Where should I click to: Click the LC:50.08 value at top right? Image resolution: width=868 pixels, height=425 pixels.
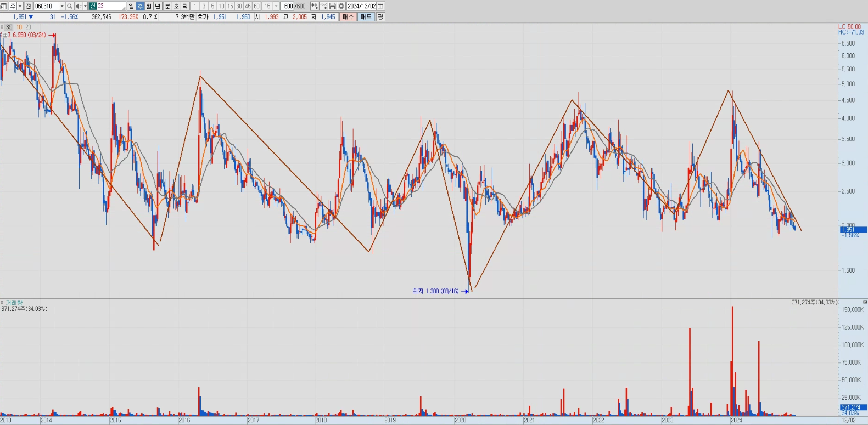[x=849, y=26]
